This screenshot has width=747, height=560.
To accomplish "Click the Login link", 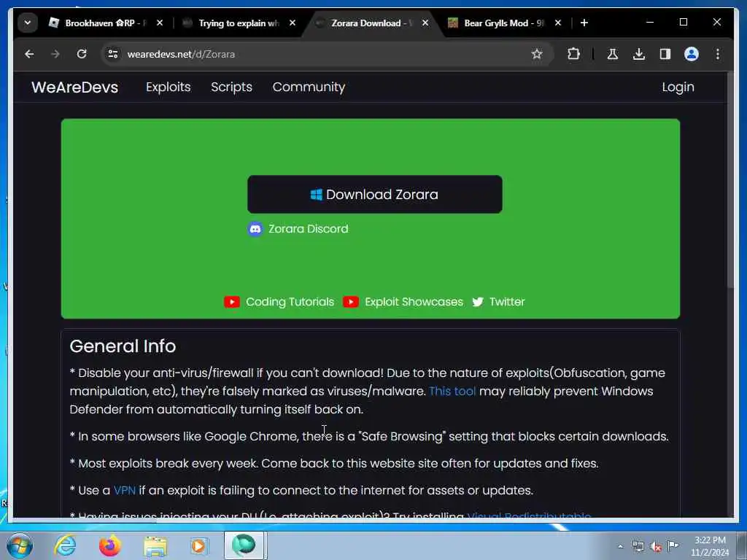I will click(678, 87).
